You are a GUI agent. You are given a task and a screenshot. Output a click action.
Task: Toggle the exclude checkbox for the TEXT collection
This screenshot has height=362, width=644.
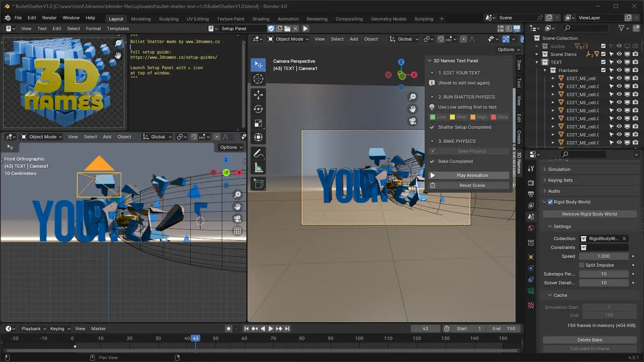pos(603,62)
